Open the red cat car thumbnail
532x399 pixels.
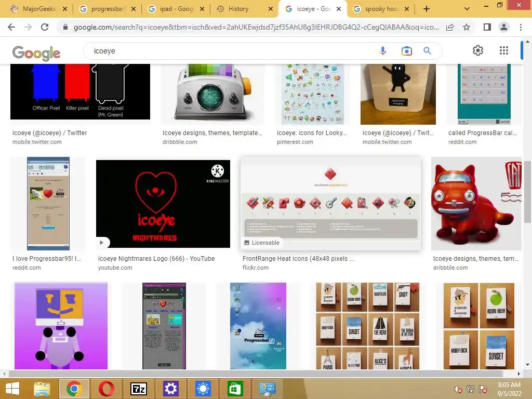pos(476,204)
